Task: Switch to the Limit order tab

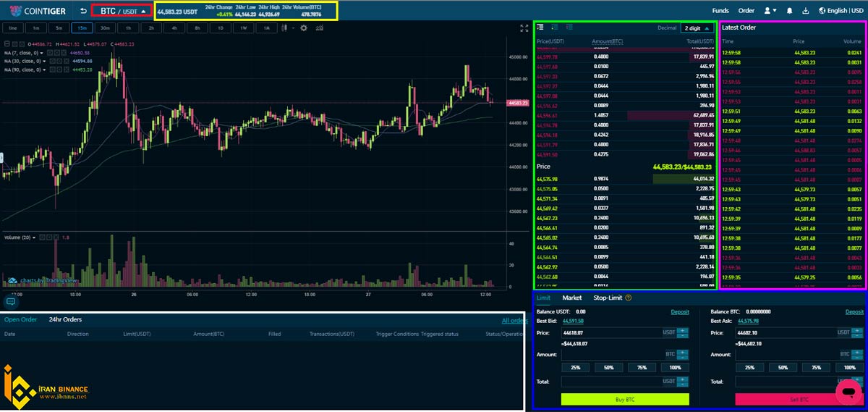Action: [x=543, y=298]
